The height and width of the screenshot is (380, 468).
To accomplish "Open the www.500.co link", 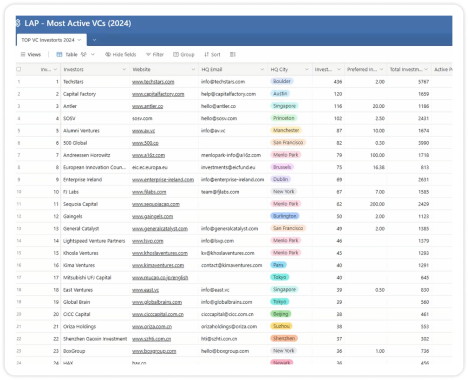I will pos(145,143).
